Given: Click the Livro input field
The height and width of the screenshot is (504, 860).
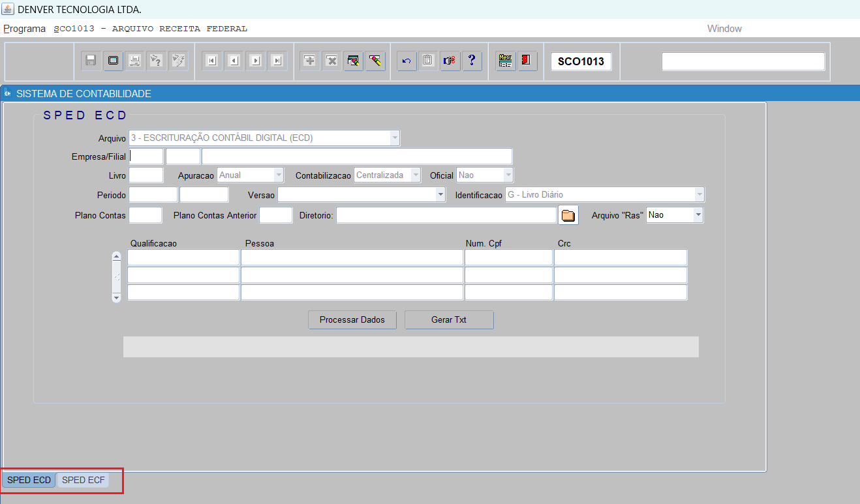Looking at the screenshot, I should pyautogui.click(x=146, y=175).
